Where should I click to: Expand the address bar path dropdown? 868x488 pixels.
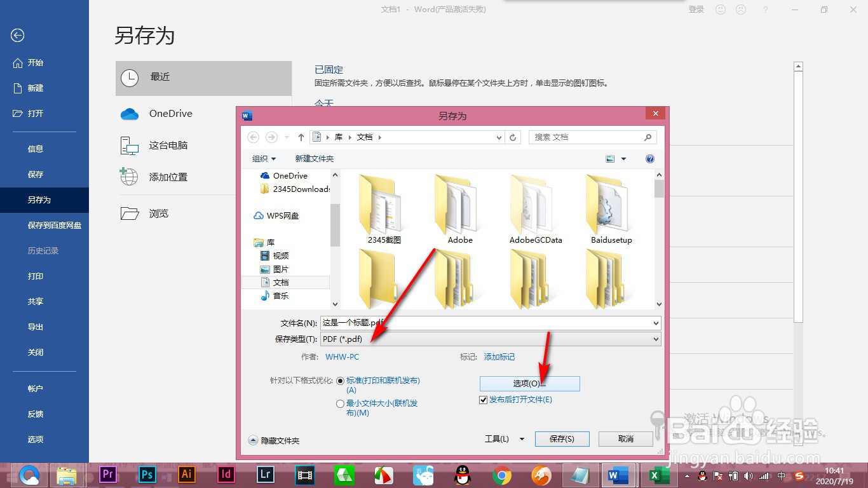(x=499, y=137)
